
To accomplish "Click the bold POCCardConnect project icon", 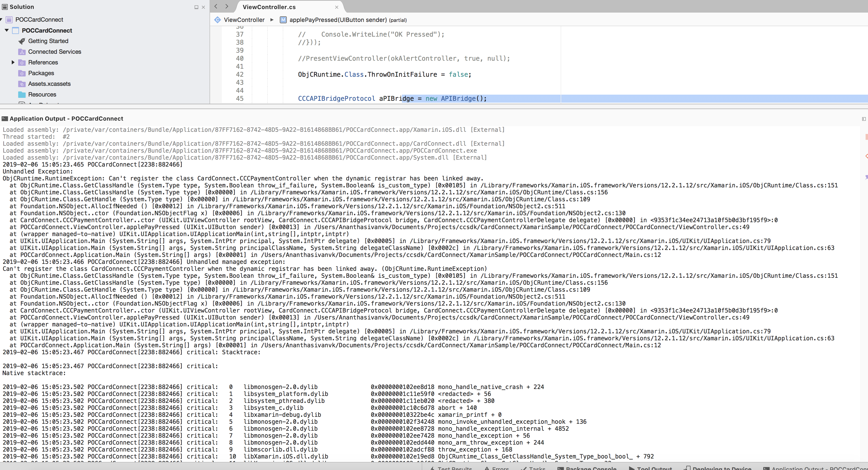I will pos(15,30).
